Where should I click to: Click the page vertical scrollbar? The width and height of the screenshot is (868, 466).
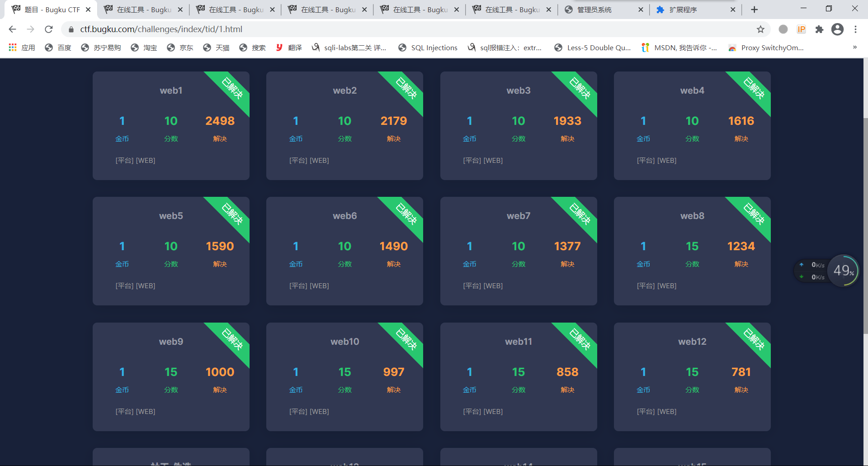(x=865, y=226)
